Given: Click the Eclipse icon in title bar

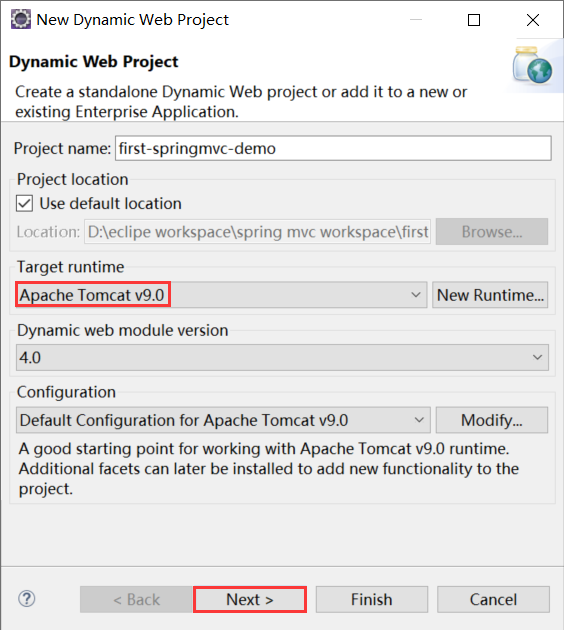Looking at the screenshot, I should pyautogui.click(x=20, y=19).
